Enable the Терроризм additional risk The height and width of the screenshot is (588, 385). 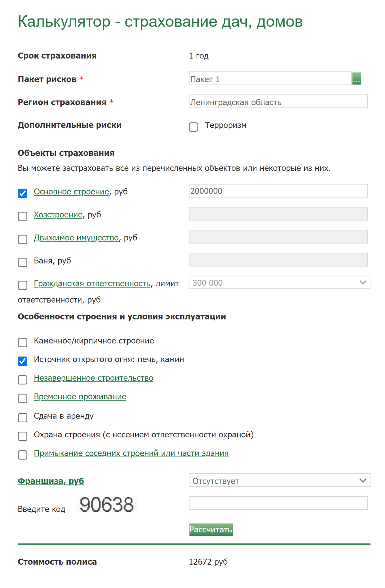(x=193, y=128)
